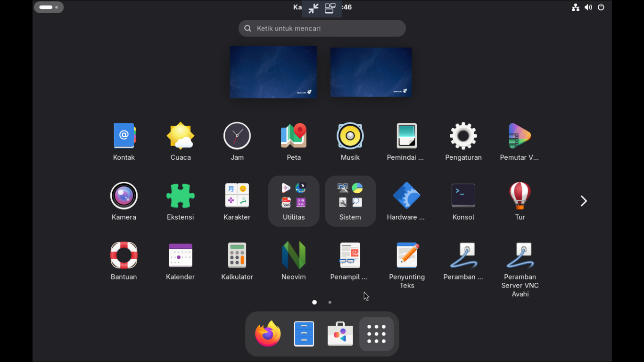Screen dimensions: 644x362
Task: Launch the Peta maps app
Action: tap(294, 141)
